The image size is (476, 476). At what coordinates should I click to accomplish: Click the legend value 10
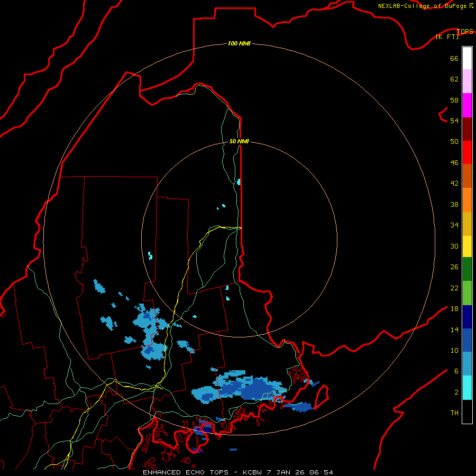click(x=454, y=351)
